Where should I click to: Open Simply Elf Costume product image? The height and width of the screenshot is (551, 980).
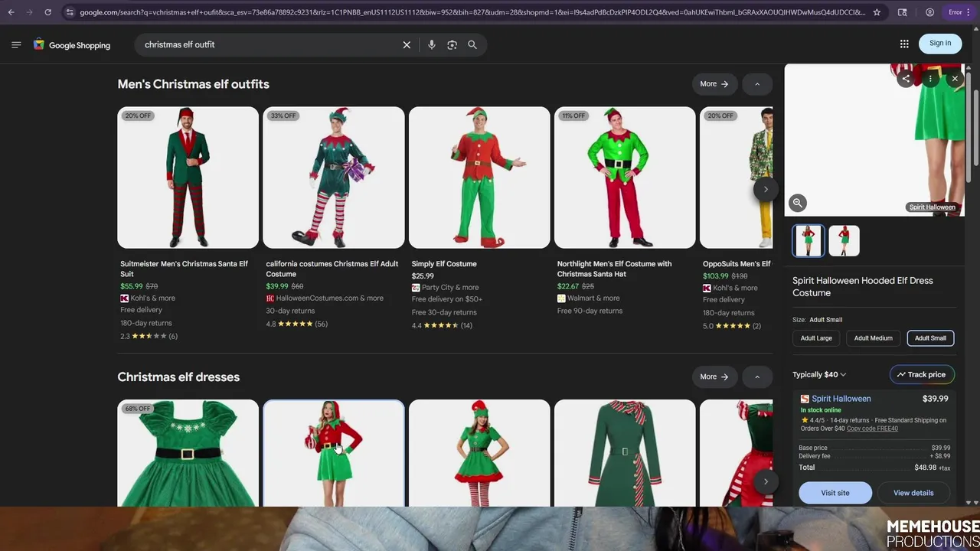[479, 178]
